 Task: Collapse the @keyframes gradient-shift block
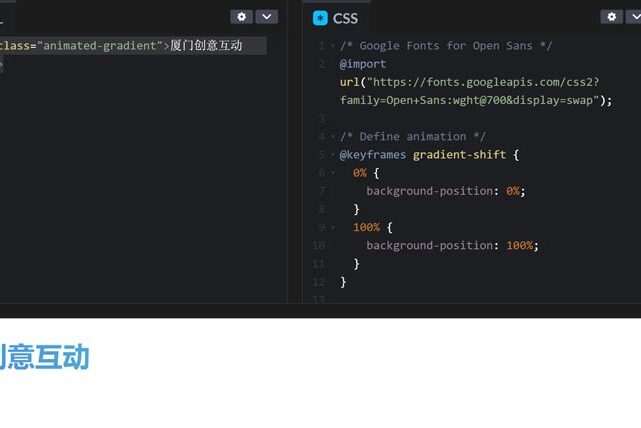333,155
